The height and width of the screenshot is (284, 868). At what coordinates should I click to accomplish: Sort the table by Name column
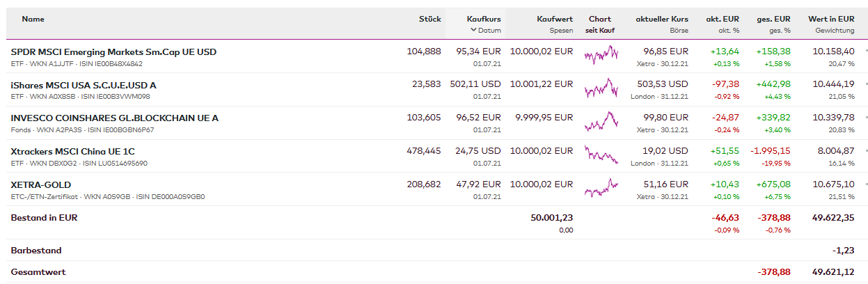click(x=33, y=19)
